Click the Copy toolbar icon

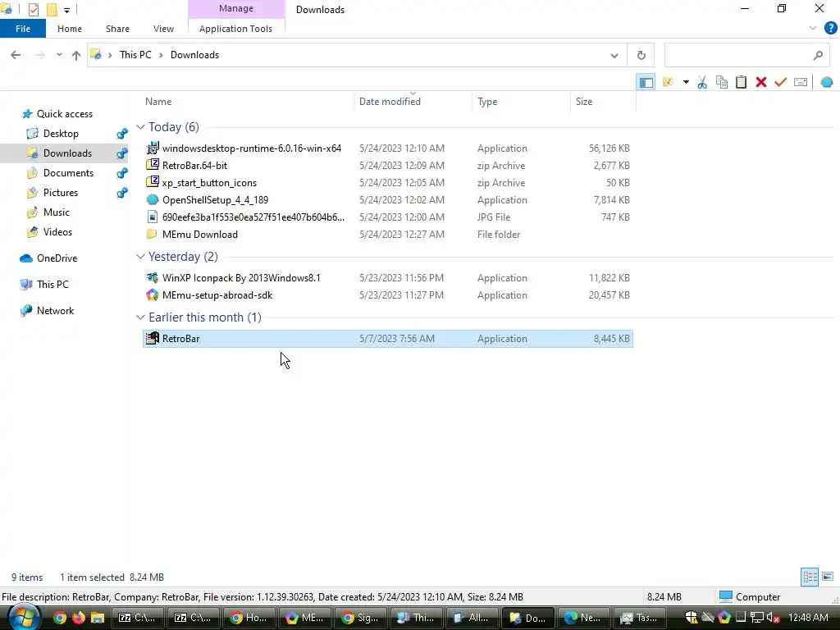click(x=722, y=83)
